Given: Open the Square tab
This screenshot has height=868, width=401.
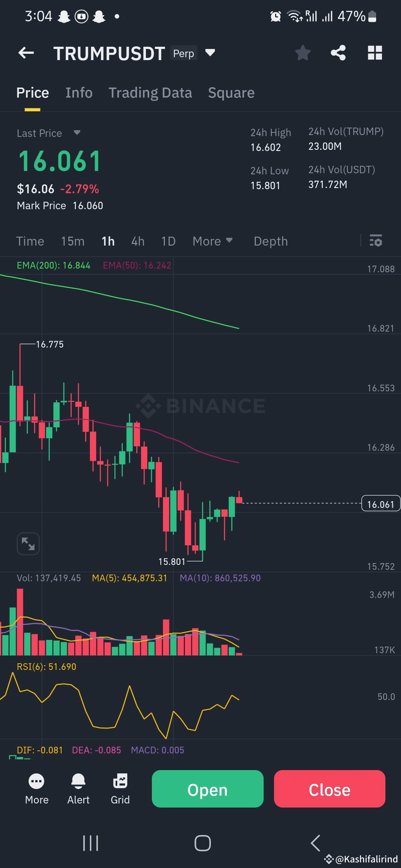Looking at the screenshot, I should pos(231,93).
